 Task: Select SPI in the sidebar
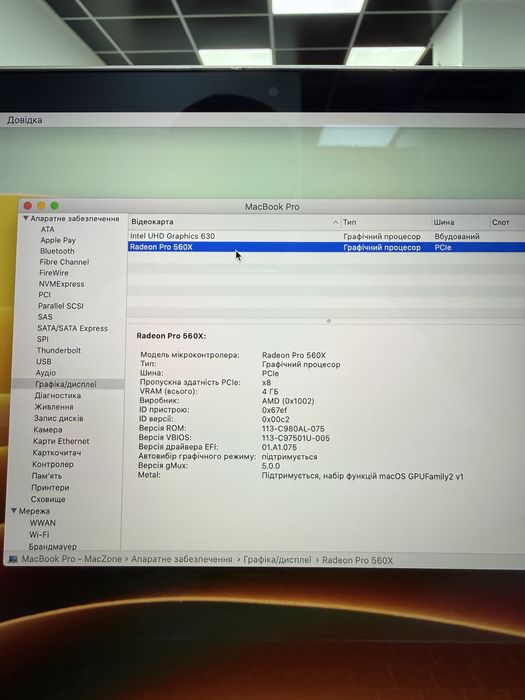[x=43, y=339]
